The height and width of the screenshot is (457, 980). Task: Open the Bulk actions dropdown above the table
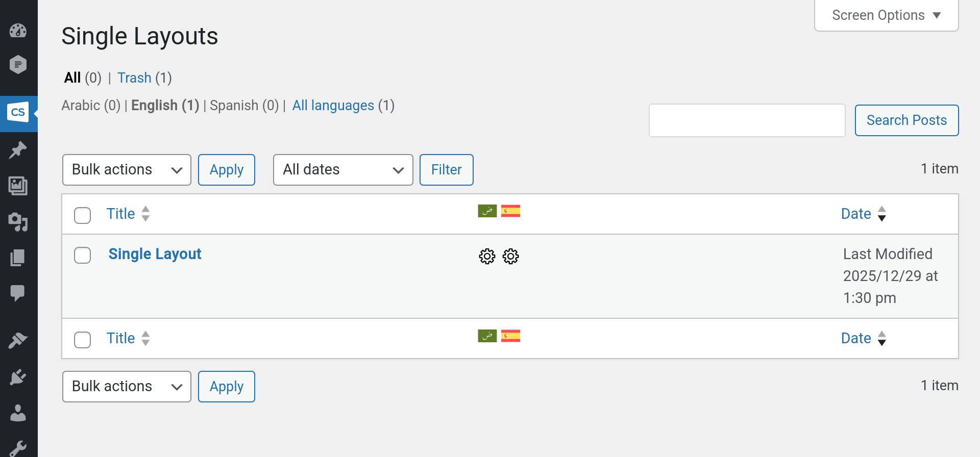coord(127,170)
